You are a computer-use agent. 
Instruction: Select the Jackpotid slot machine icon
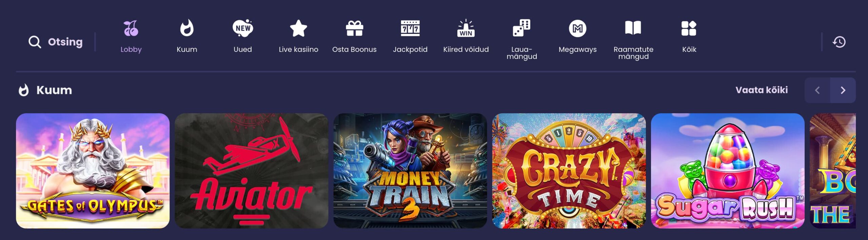pyautogui.click(x=410, y=28)
